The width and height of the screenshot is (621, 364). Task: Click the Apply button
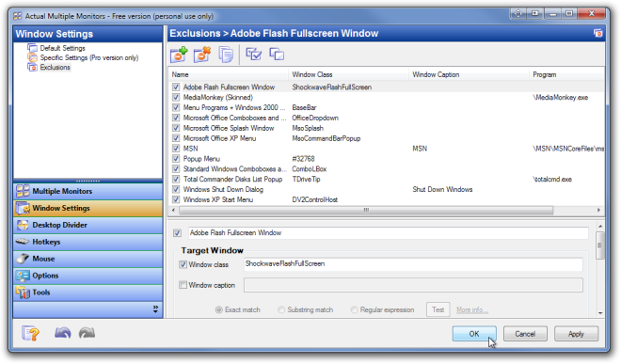[x=576, y=334]
